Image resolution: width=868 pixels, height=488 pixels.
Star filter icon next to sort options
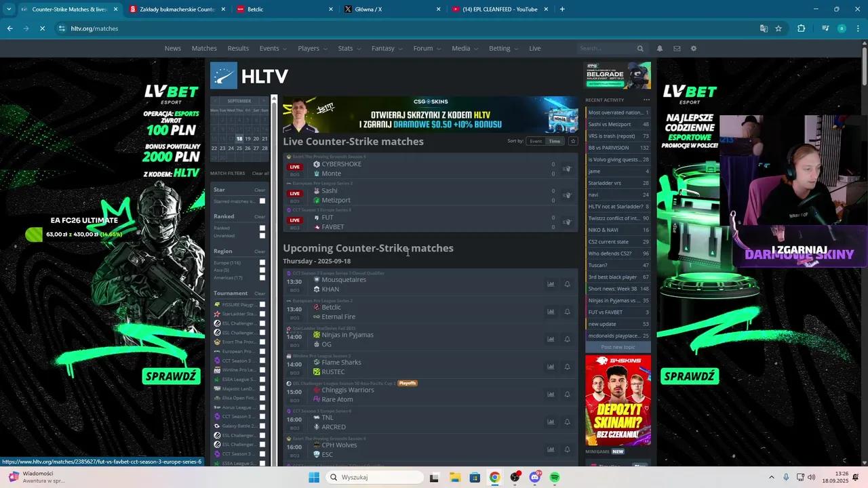573,141
